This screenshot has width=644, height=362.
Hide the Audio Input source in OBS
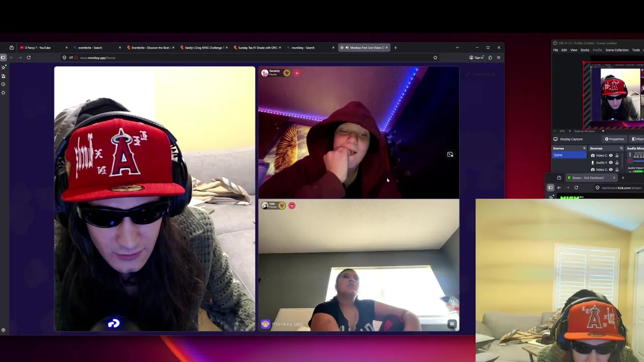(x=611, y=162)
